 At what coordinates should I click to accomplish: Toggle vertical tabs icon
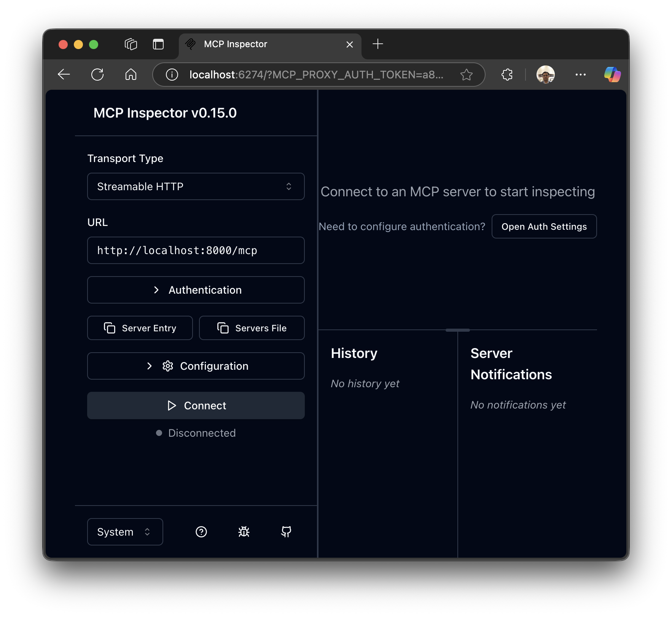pyautogui.click(x=158, y=44)
